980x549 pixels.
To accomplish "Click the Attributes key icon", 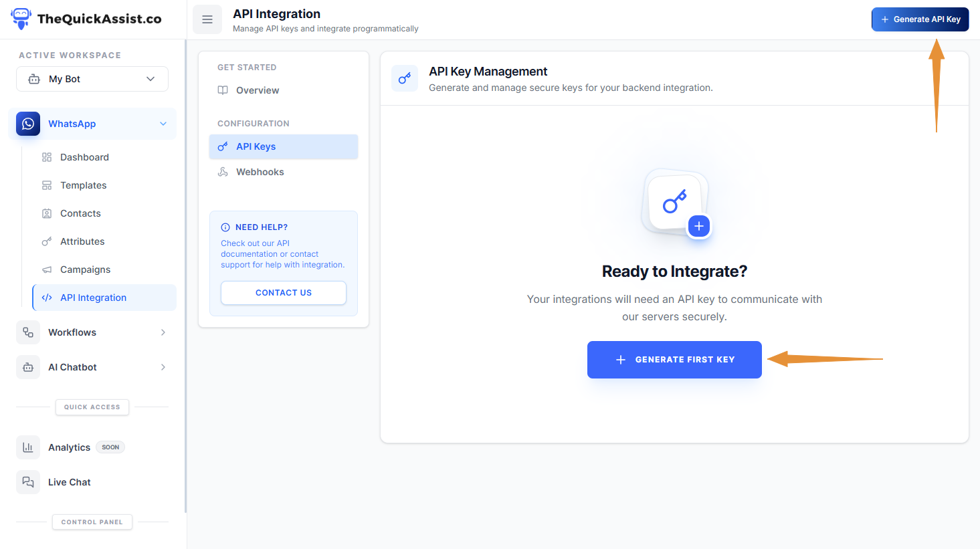I will click(x=45, y=241).
